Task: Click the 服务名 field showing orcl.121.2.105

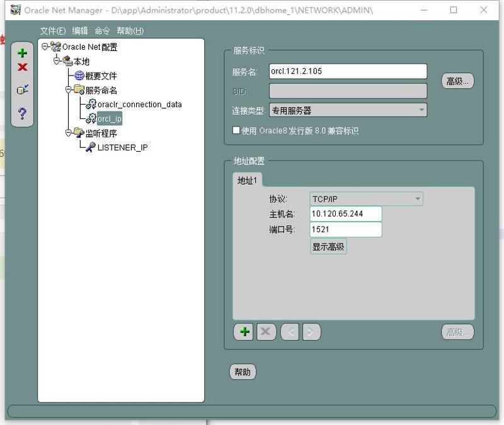Action: tap(348, 71)
